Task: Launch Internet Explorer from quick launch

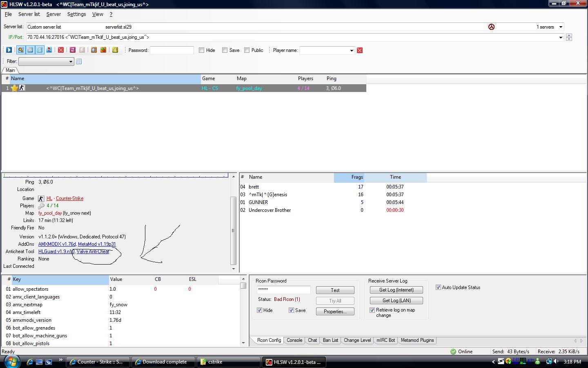Action: pyautogui.click(x=30, y=362)
